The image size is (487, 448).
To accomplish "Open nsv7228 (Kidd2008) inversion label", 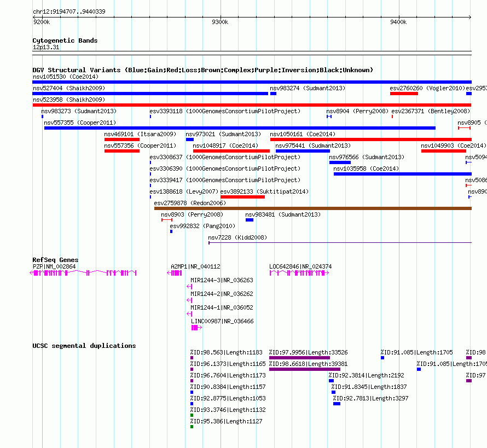I will [x=237, y=237].
